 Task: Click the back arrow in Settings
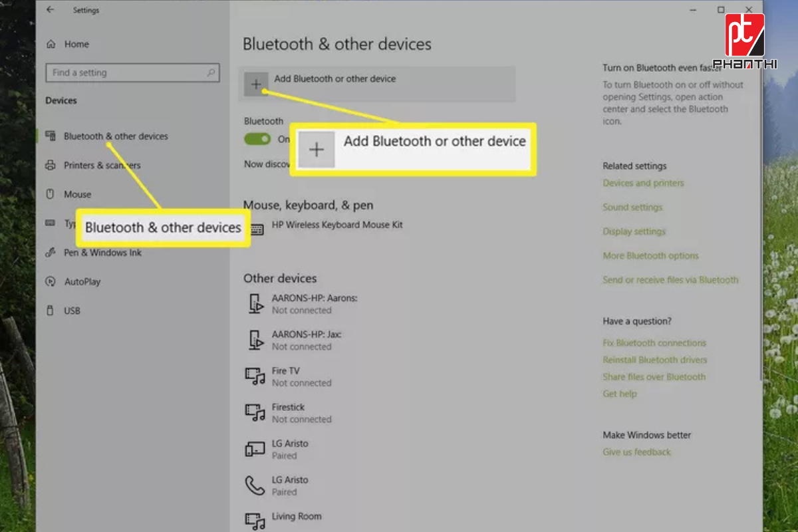click(x=51, y=10)
